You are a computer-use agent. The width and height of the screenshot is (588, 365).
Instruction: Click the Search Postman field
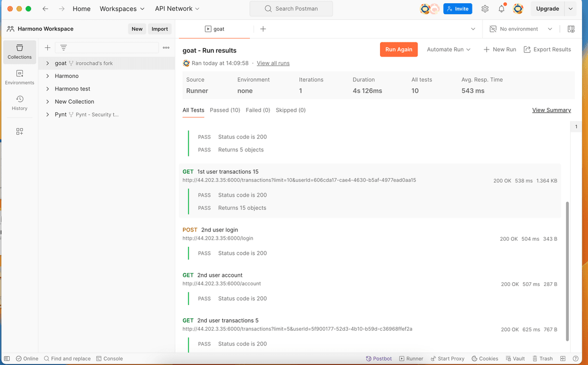pyautogui.click(x=291, y=9)
